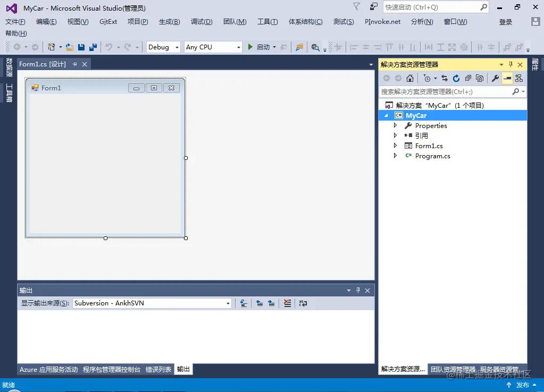Toggle the Output panel auto-hide pin
The width and height of the screenshot is (544, 392).
click(x=358, y=290)
